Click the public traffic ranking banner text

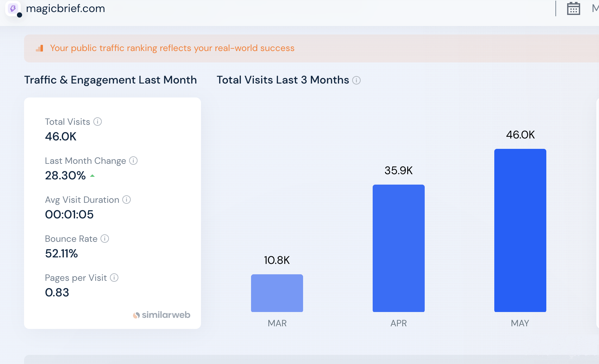(172, 48)
